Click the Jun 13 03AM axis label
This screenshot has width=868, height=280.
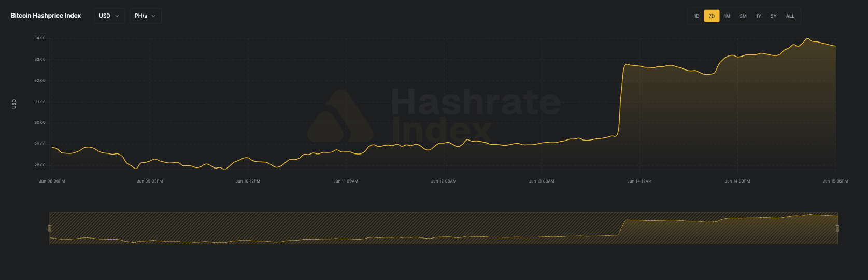point(542,181)
